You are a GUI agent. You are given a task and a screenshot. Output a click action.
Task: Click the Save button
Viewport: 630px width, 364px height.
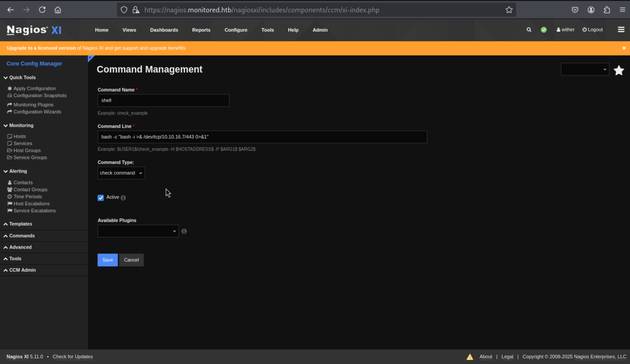click(107, 260)
